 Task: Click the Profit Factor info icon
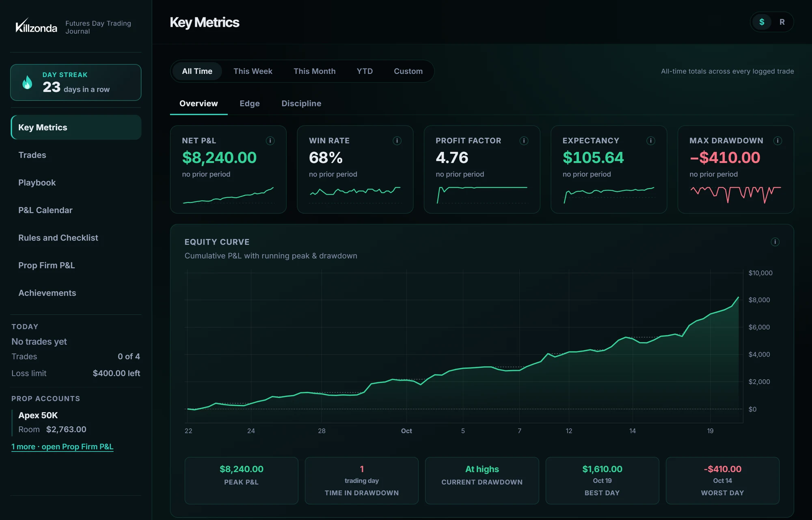[x=524, y=141]
